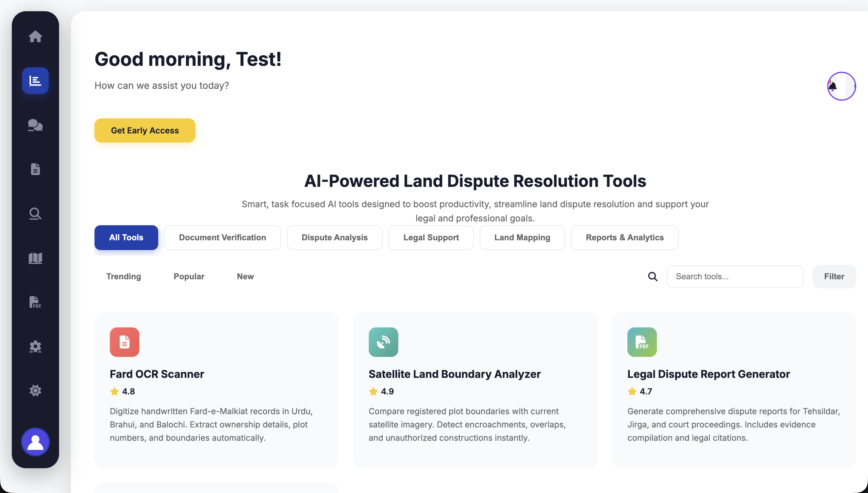Click the 4.8 rating on Fard OCR Scanner
868x493 pixels.
[123, 392]
